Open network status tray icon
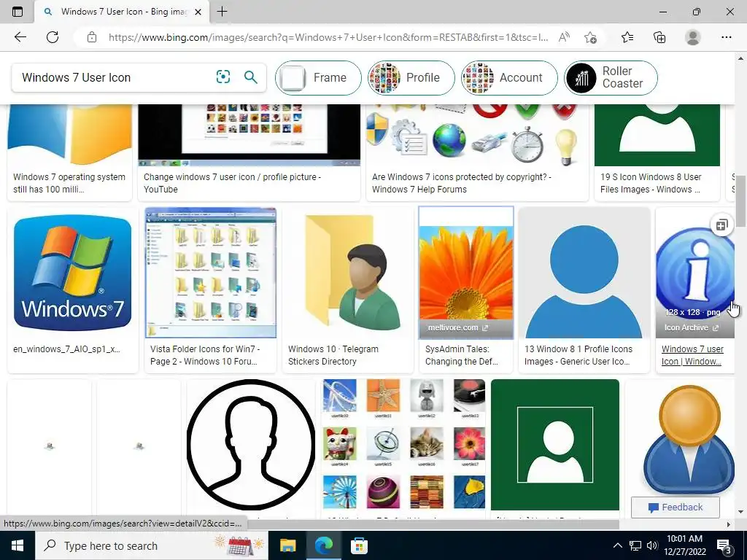This screenshot has height=560, width=747. [635, 545]
